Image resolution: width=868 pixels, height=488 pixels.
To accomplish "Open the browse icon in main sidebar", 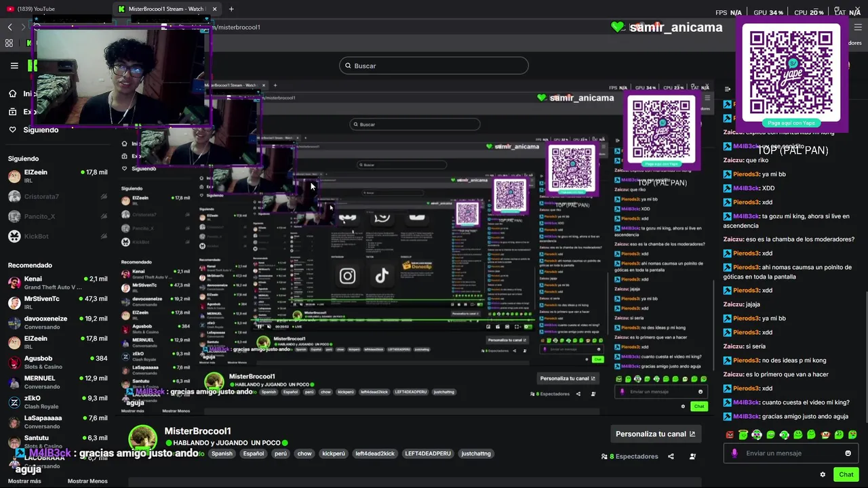I will point(12,112).
